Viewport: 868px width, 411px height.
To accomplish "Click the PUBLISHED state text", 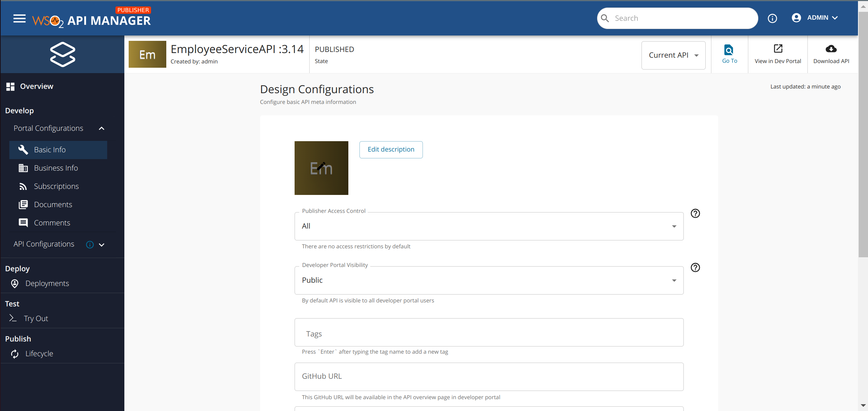I will point(334,49).
